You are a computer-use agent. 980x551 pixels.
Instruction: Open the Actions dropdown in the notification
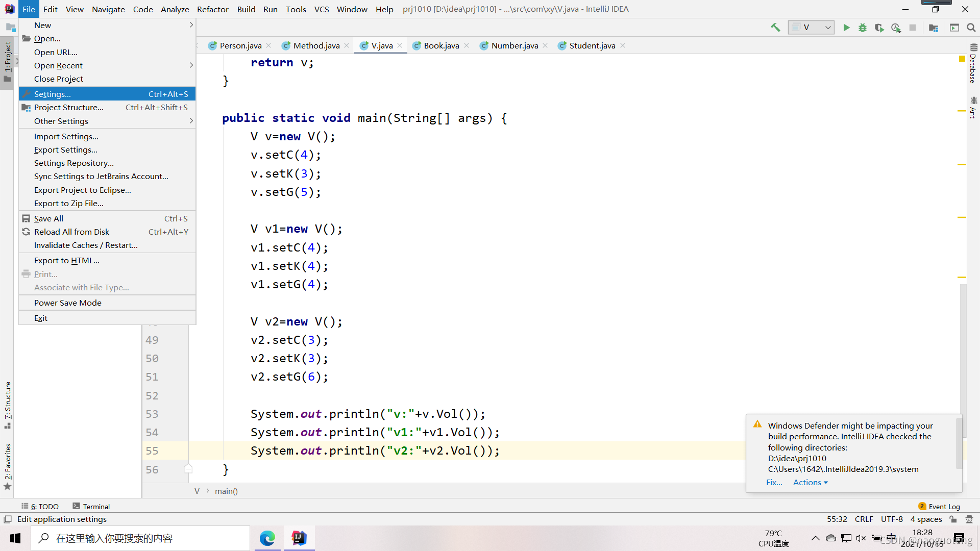click(810, 482)
